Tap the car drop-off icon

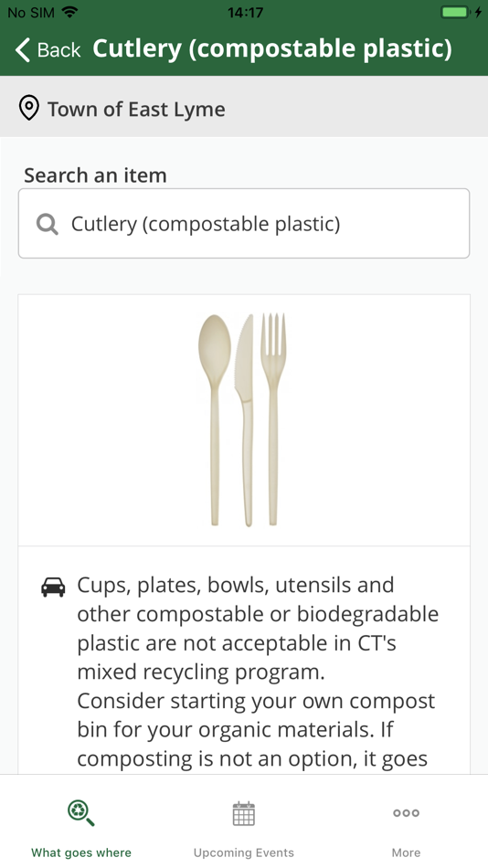53,587
